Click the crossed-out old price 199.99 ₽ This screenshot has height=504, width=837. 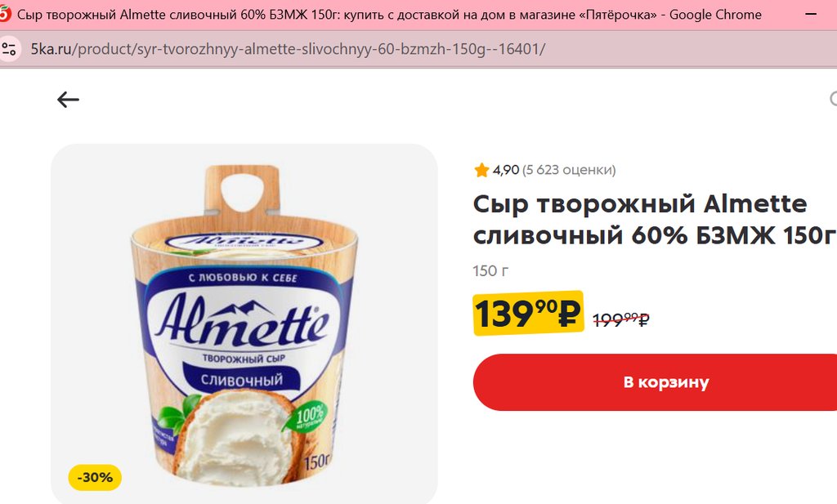620,319
